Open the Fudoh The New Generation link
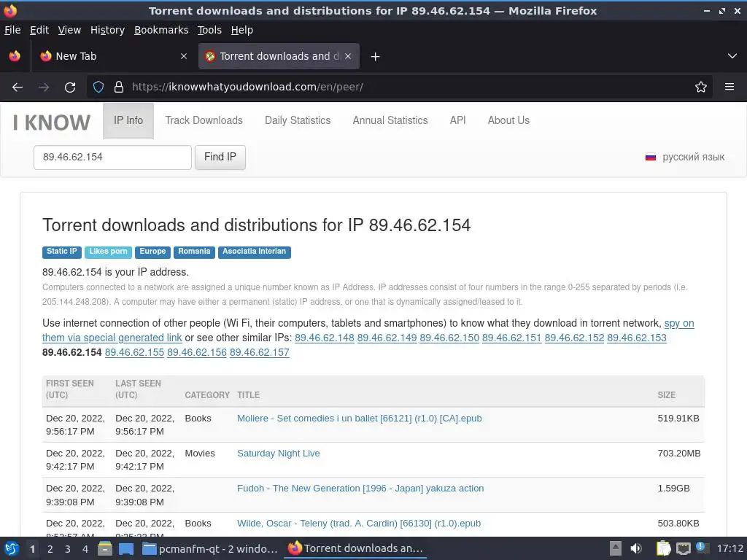The image size is (747, 560). click(x=360, y=489)
